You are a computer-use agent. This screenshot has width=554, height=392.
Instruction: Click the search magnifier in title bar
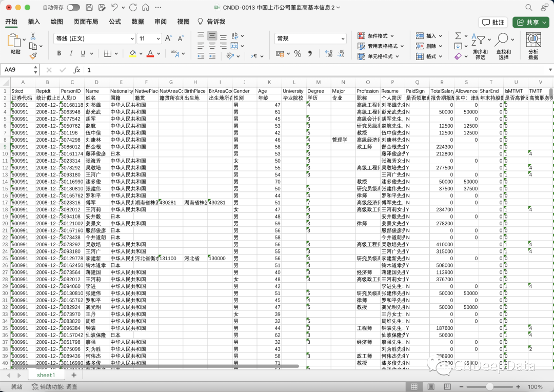coord(528,7)
